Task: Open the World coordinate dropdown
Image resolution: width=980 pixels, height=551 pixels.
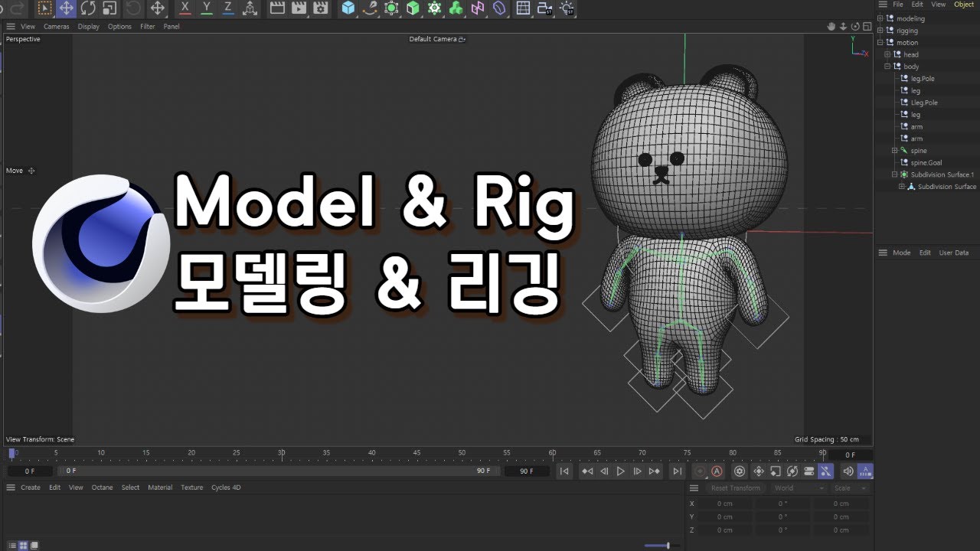Action: (x=799, y=488)
